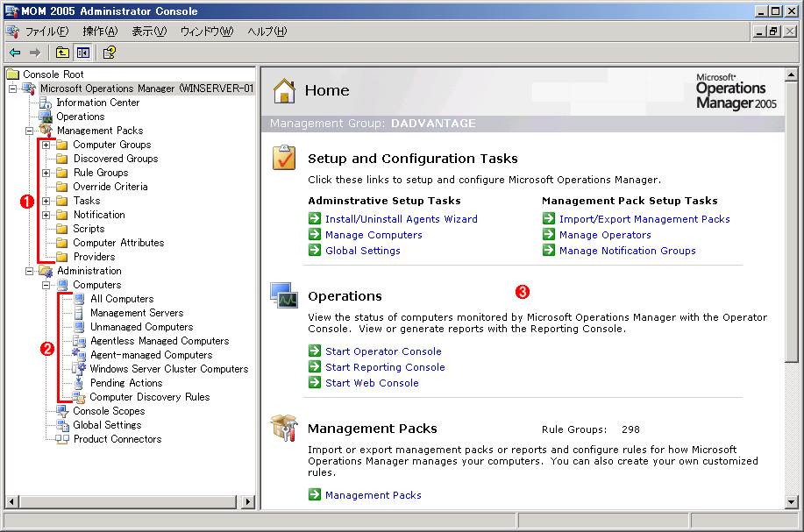Open the Global Settings link in Home pane

362,251
